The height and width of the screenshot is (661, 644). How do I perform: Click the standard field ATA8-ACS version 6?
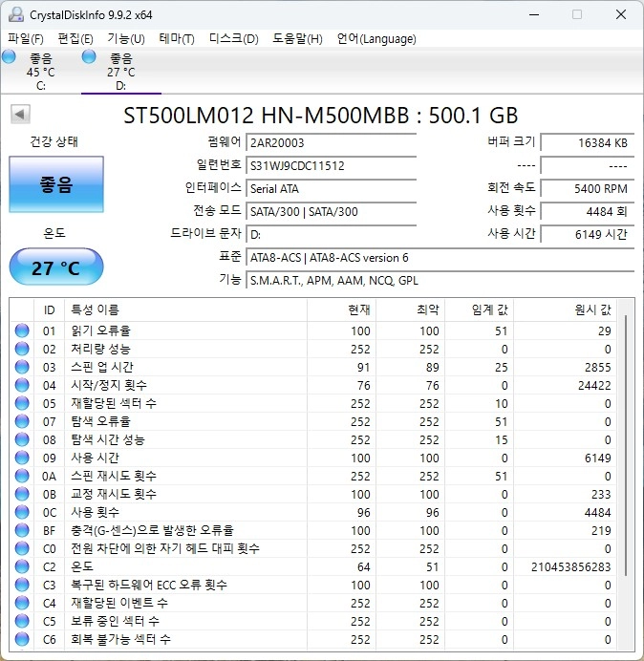440,257
